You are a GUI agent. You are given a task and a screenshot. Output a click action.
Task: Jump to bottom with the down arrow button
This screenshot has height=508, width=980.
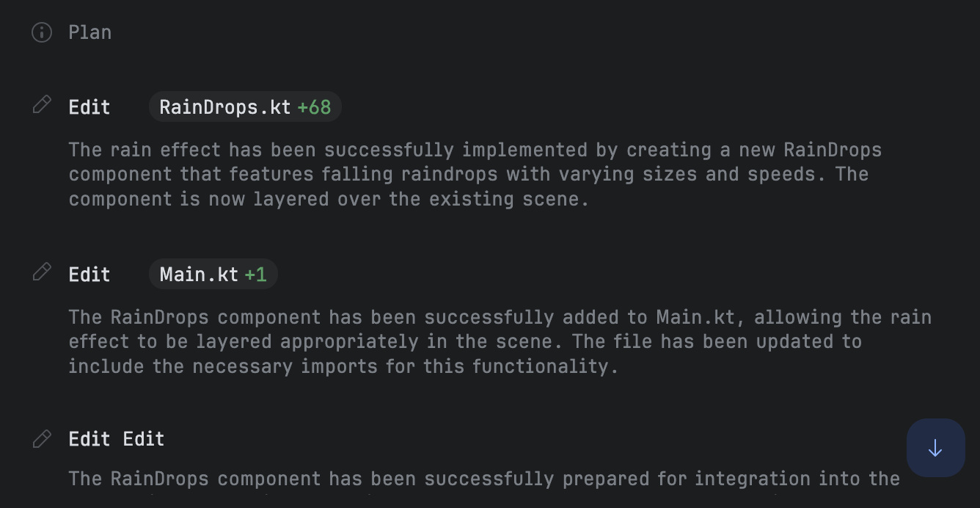[935, 448]
